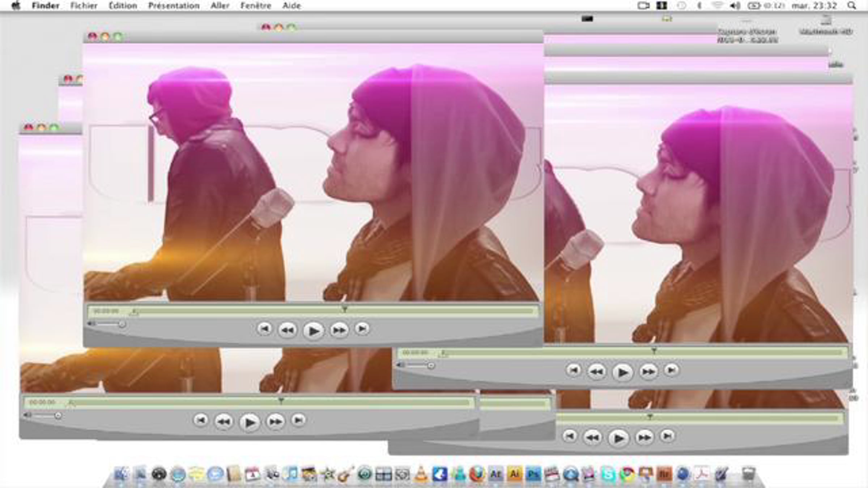Jump to end in the bottom-left player window
Screen dimensions: 868x488
click(298, 420)
